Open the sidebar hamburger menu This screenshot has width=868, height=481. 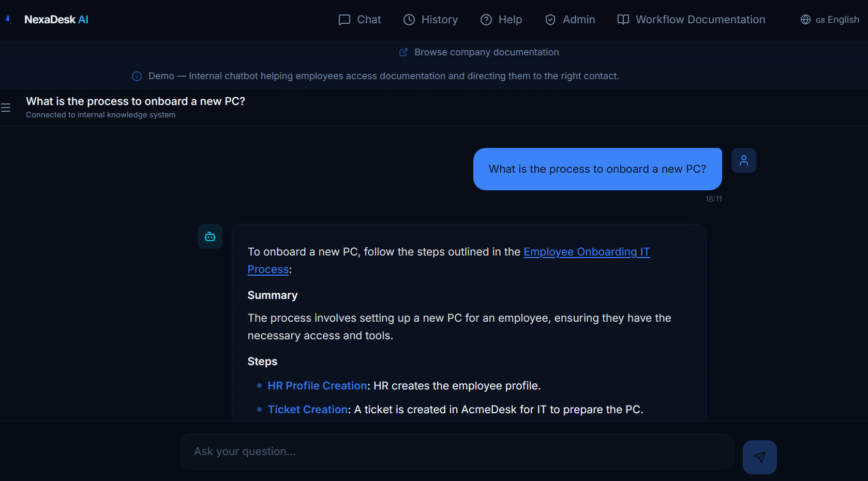click(x=6, y=108)
